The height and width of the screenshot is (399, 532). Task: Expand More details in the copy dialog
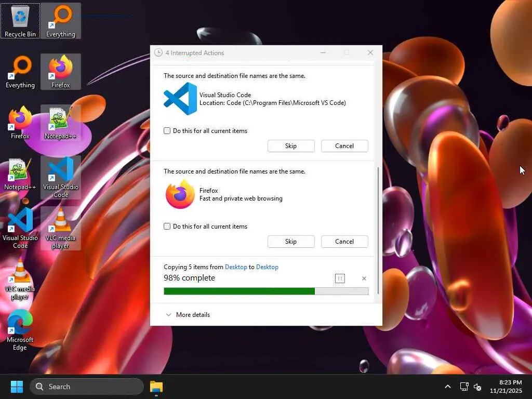(188, 315)
